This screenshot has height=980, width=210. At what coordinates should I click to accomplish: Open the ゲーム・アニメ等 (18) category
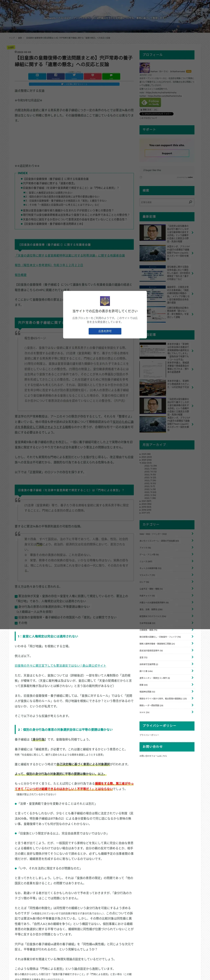149,554
